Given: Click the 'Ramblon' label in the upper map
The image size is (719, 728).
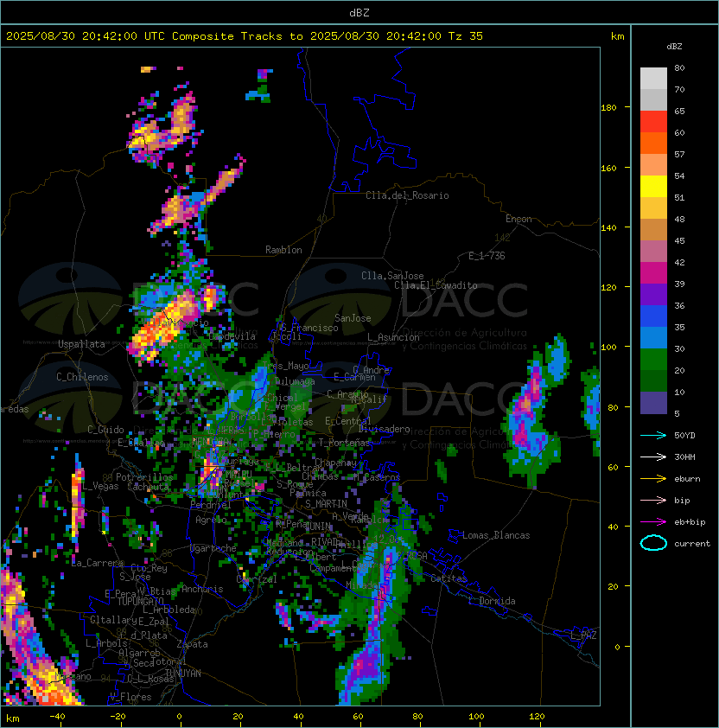Looking at the screenshot, I should point(283,250).
